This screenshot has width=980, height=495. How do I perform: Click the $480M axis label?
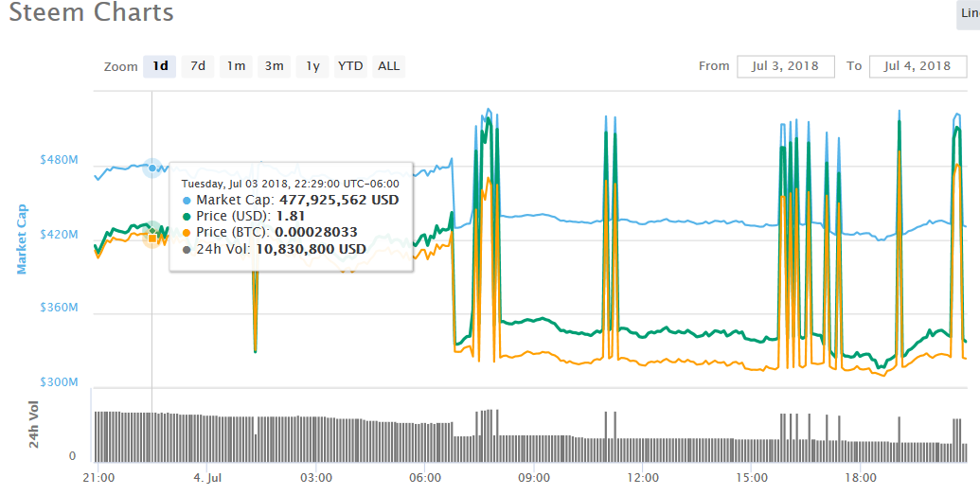click(60, 160)
